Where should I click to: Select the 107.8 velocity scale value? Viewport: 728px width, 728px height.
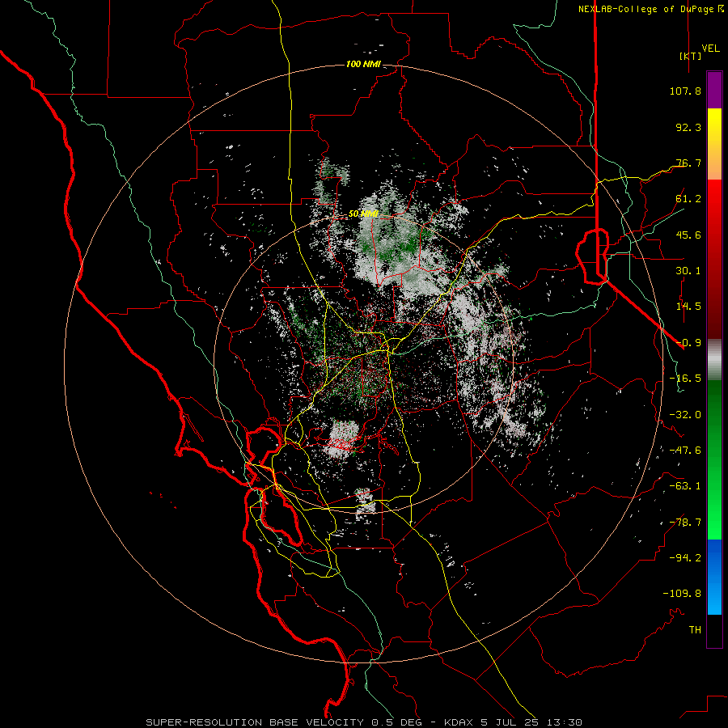(x=685, y=91)
